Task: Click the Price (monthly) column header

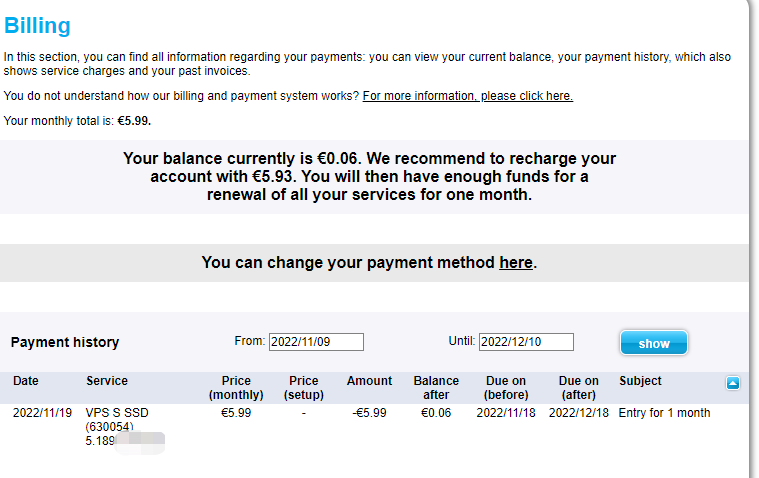Action: [236, 387]
